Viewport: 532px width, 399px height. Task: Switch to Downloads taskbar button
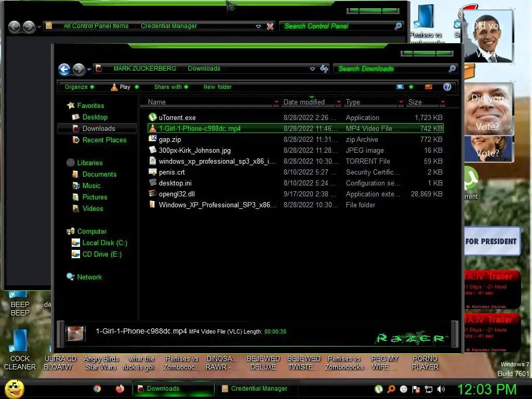tap(174, 389)
